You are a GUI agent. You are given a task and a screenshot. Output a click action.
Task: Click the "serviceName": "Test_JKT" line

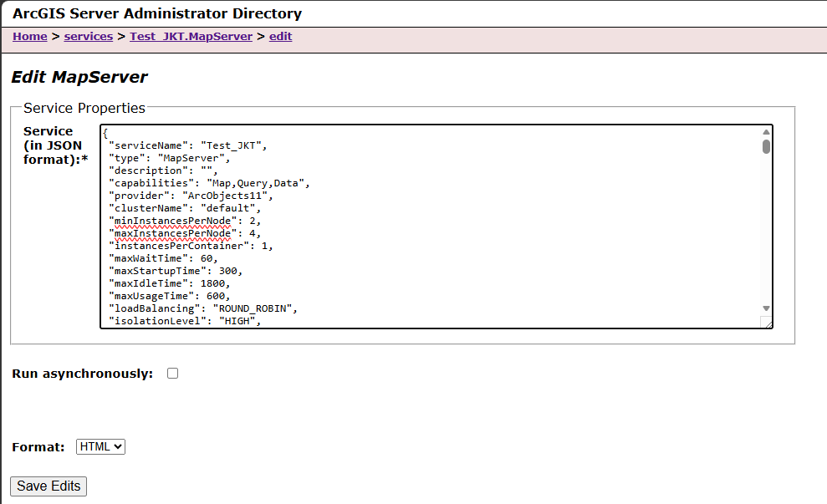188,145
